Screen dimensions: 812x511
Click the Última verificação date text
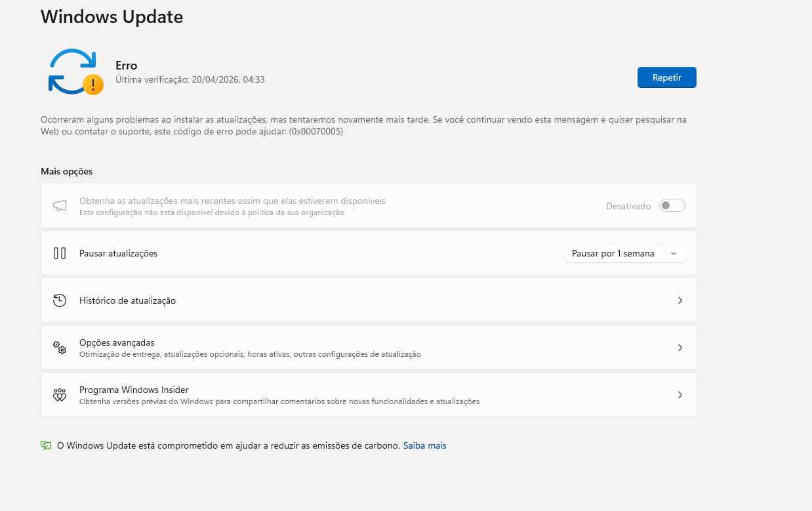190,80
